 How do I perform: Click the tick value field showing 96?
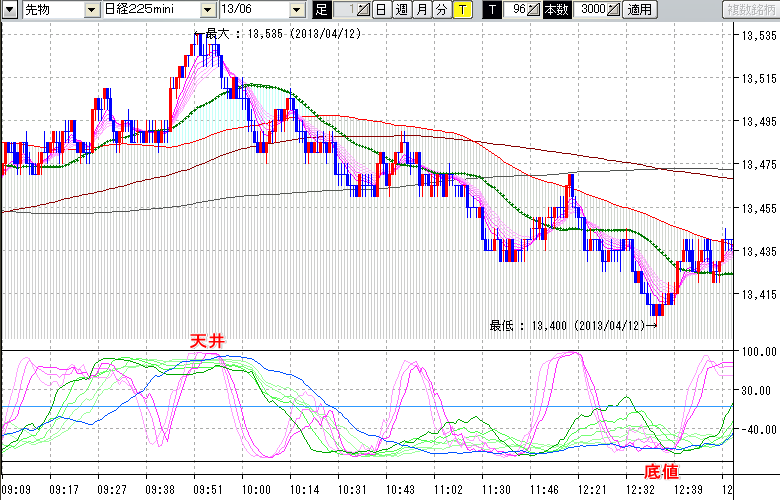click(x=516, y=10)
